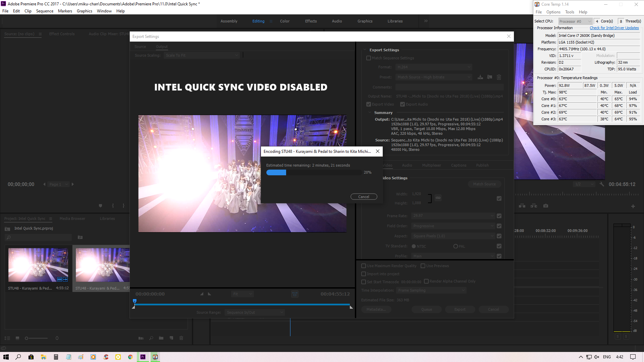
Task: Click the Project panel Clear trash icon
Action: click(181, 338)
